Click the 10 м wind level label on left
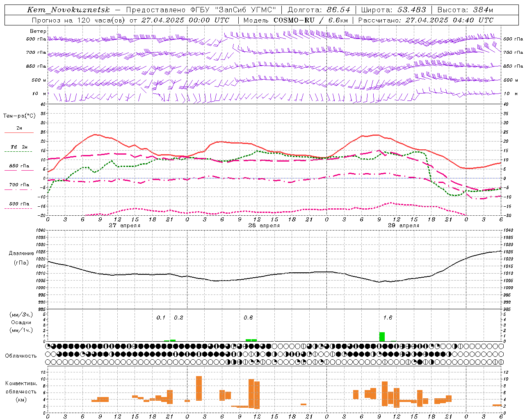 click(x=39, y=94)
